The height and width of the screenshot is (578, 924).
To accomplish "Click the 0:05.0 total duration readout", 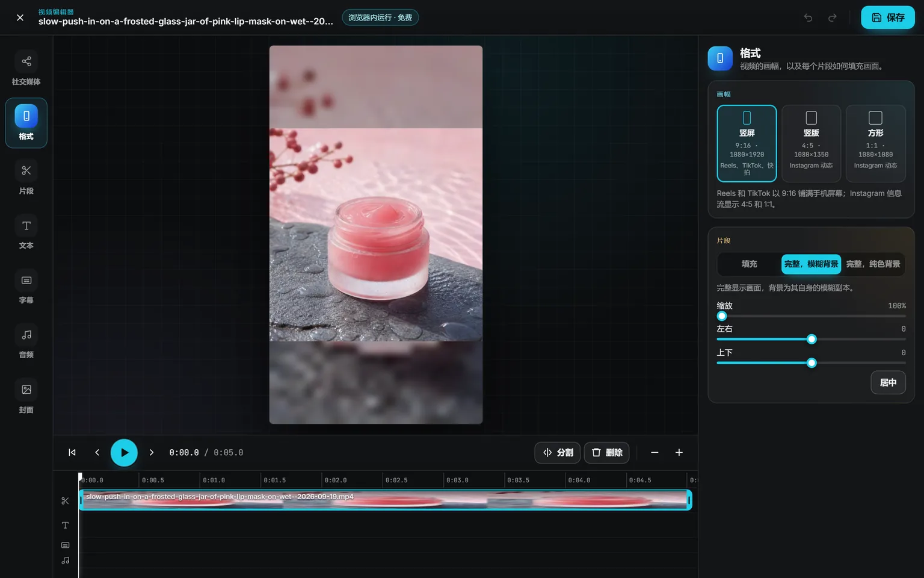I will (229, 453).
